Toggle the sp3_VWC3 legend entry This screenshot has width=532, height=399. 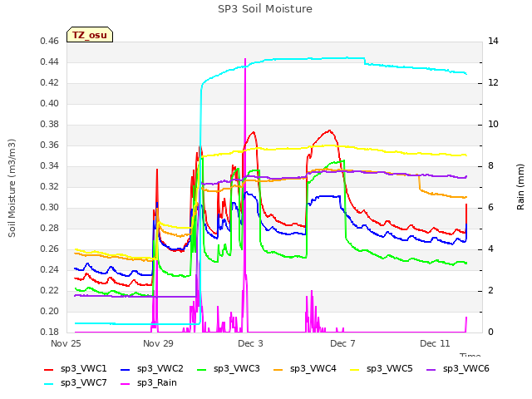(229, 368)
